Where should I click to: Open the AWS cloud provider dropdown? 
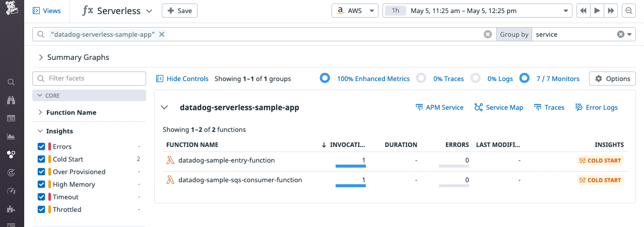pyautogui.click(x=355, y=11)
